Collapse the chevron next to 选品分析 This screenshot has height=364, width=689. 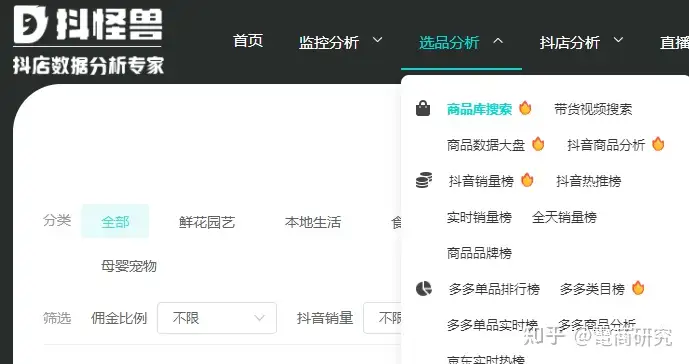498,41
